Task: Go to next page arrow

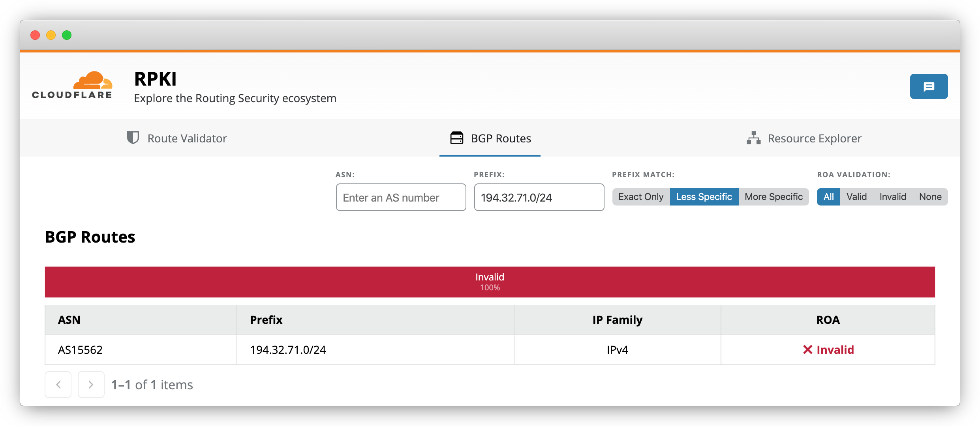Action: point(91,384)
